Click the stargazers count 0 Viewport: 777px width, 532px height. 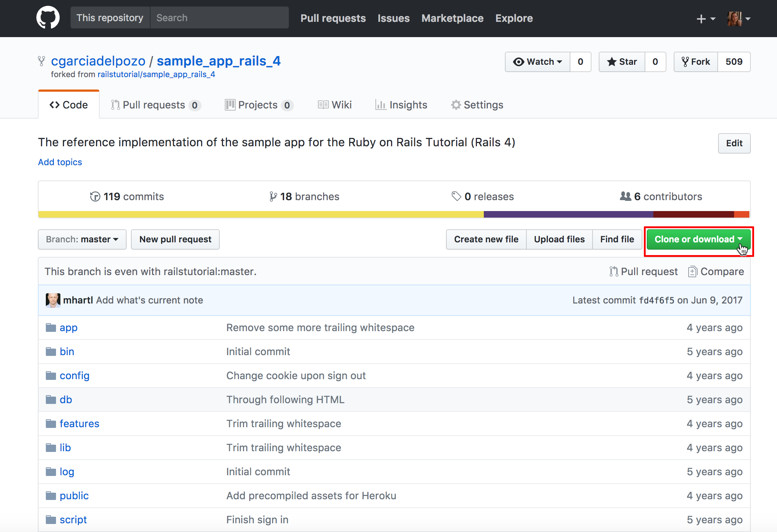point(655,62)
